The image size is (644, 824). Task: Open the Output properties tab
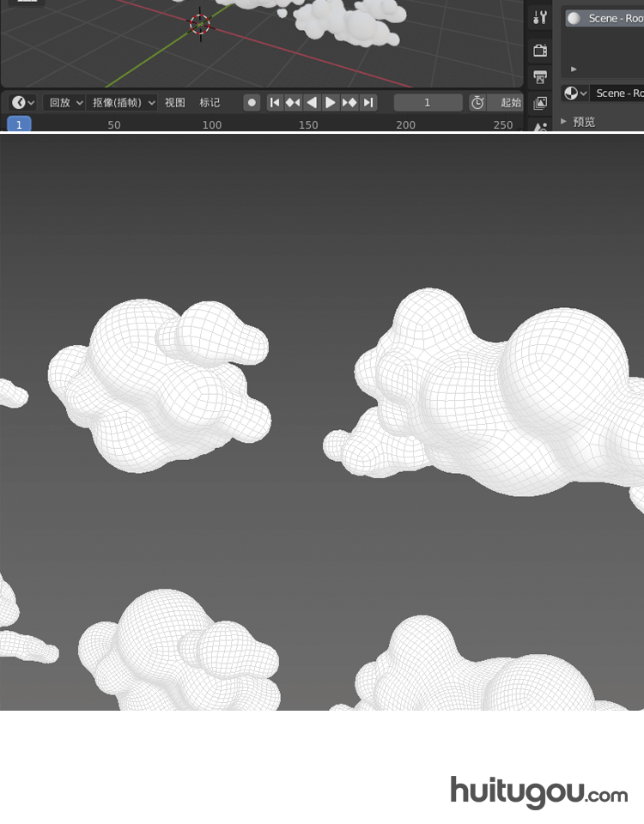point(540,77)
